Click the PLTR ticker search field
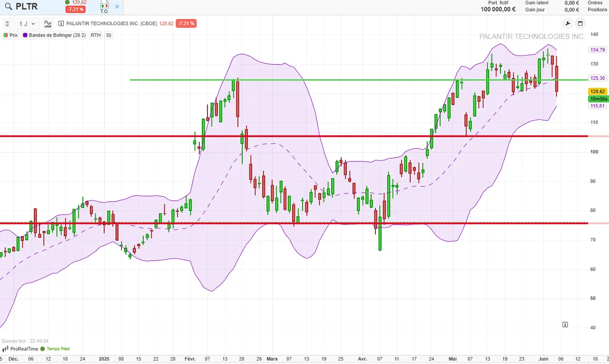The width and height of the screenshot is (609, 364). point(27,7)
